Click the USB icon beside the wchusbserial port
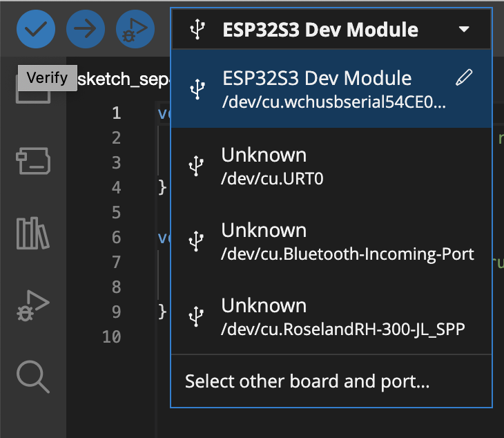Screen dimensions: 504x438 click(197, 88)
